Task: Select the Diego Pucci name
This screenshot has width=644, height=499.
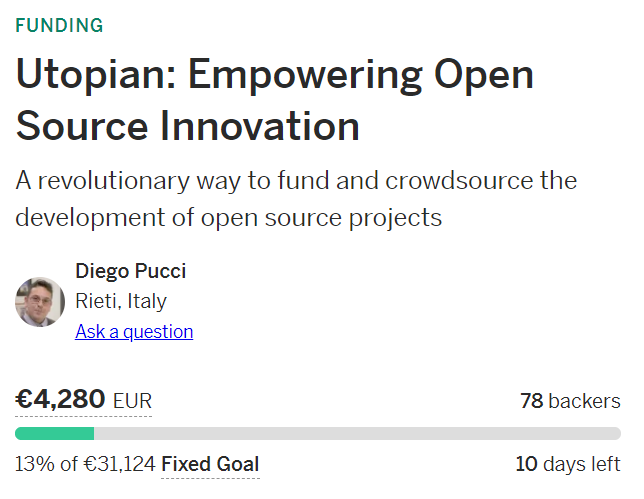Action: pyautogui.click(x=131, y=271)
